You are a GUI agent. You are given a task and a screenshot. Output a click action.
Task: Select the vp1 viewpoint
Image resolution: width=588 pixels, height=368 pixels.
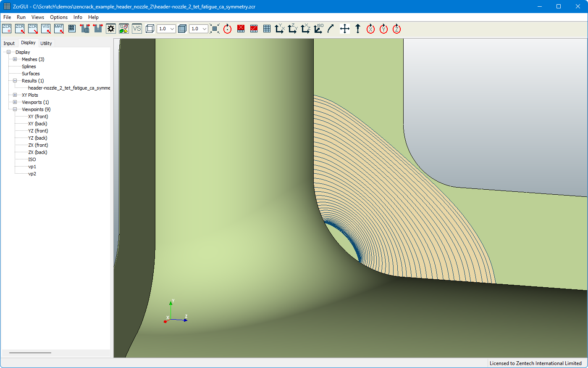[x=32, y=167]
